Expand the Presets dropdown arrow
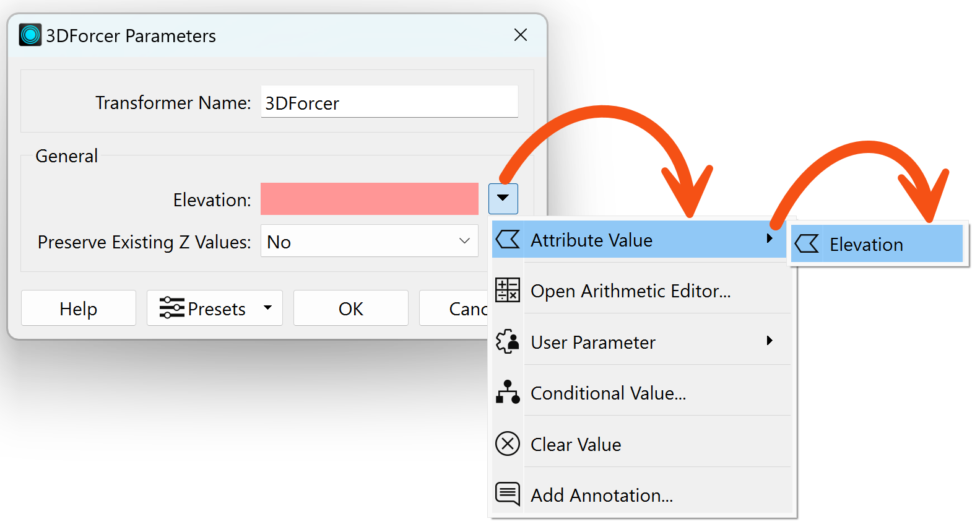The height and width of the screenshot is (529, 980). tap(268, 308)
